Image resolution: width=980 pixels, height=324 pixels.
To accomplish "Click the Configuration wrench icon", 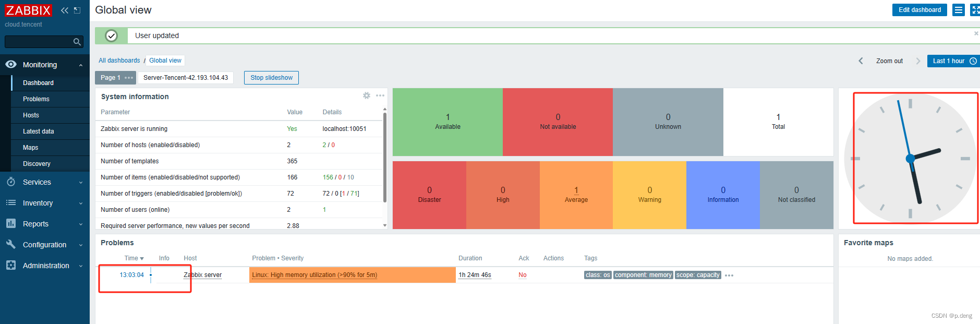I will pos(11,244).
